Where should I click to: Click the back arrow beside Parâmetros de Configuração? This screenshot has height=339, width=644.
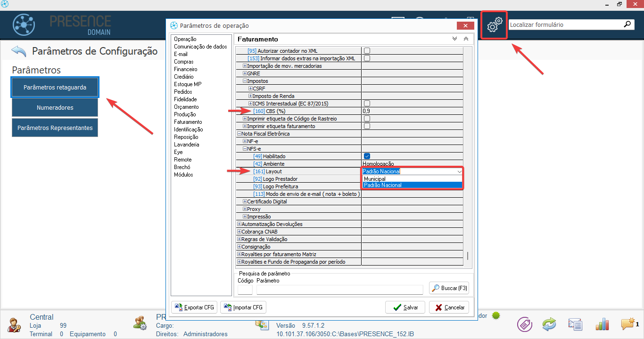pyautogui.click(x=19, y=51)
